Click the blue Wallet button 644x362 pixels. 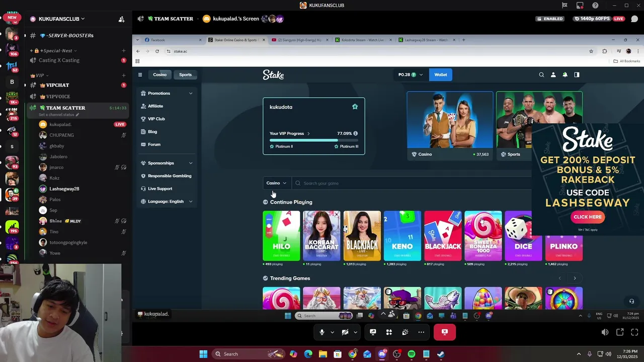tap(441, 74)
